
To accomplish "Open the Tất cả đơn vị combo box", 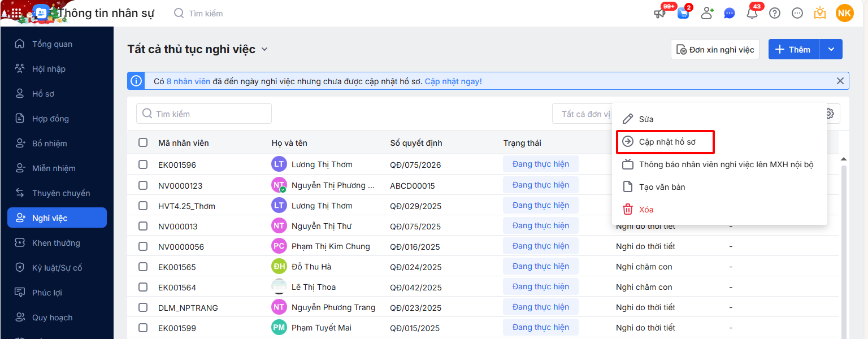I will (582, 114).
